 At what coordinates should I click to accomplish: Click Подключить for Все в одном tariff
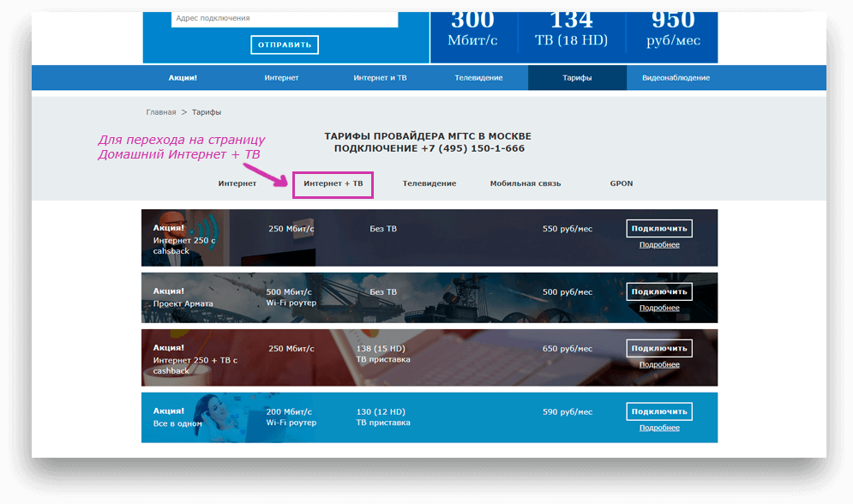(x=659, y=412)
